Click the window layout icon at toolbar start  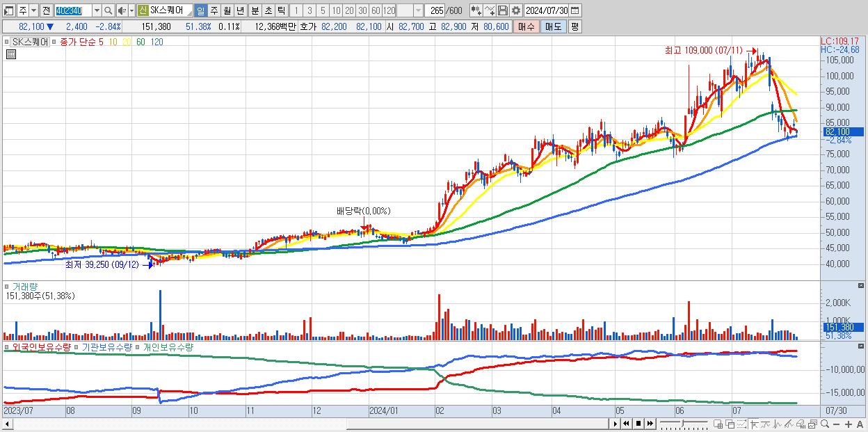[x=8, y=10]
